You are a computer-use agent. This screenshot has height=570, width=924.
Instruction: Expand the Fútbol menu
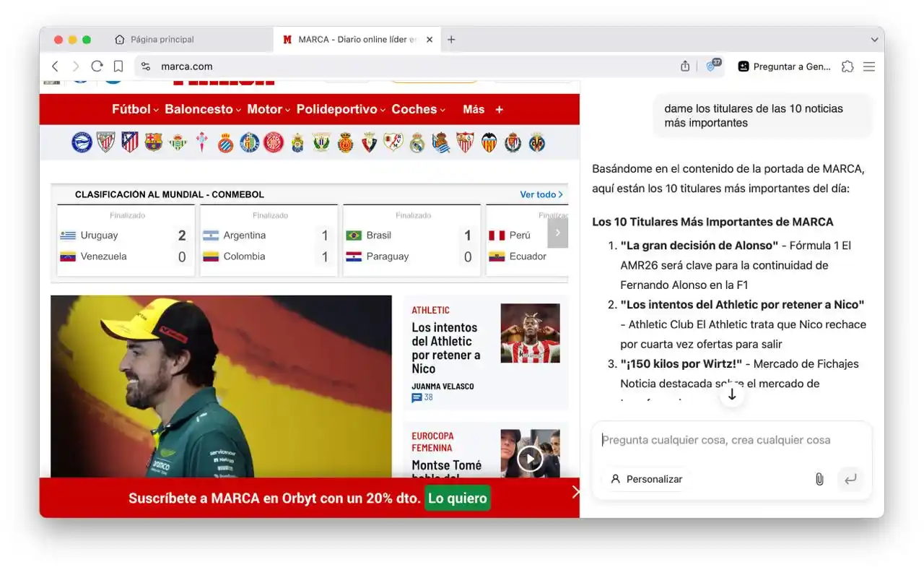pos(135,109)
